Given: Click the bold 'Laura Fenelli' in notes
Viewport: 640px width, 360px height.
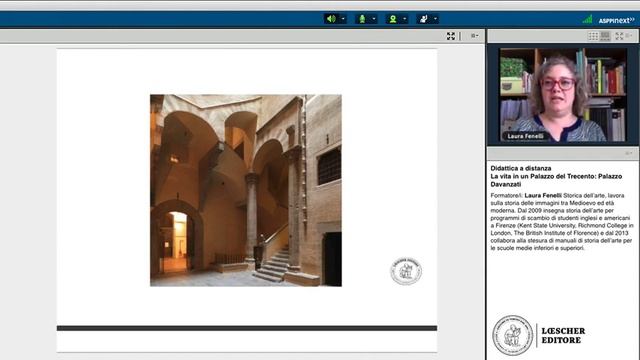Looking at the screenshot, I should coord(543,196).
